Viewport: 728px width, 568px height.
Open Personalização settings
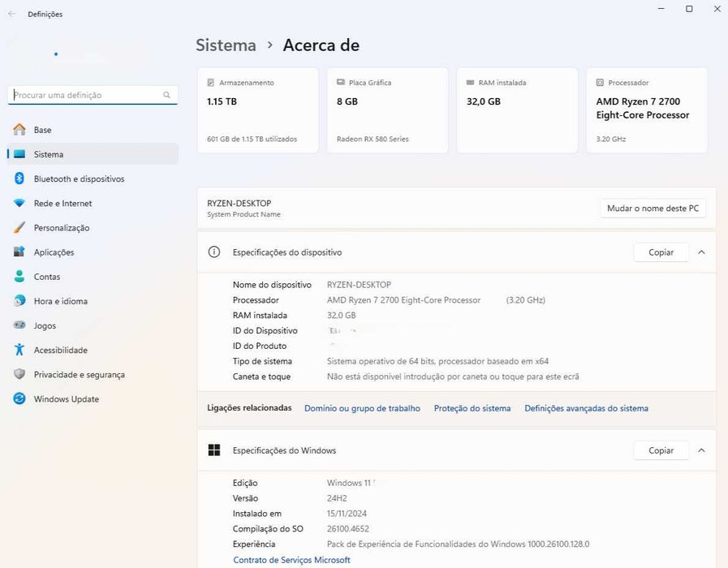tap(93, 228)
